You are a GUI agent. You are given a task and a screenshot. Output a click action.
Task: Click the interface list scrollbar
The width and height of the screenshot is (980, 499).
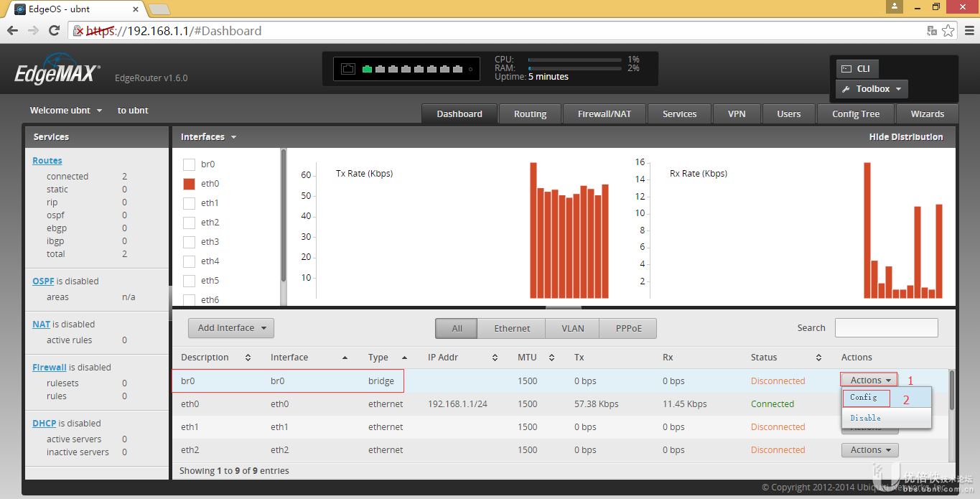click(284, 215)
